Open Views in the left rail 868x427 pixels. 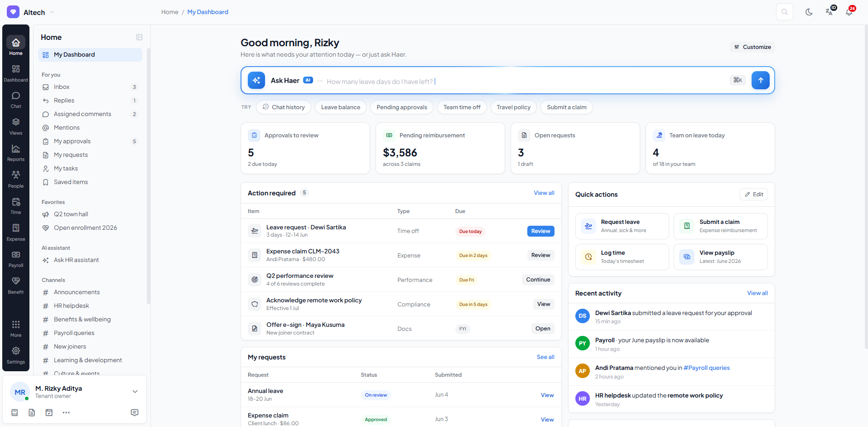16,126
